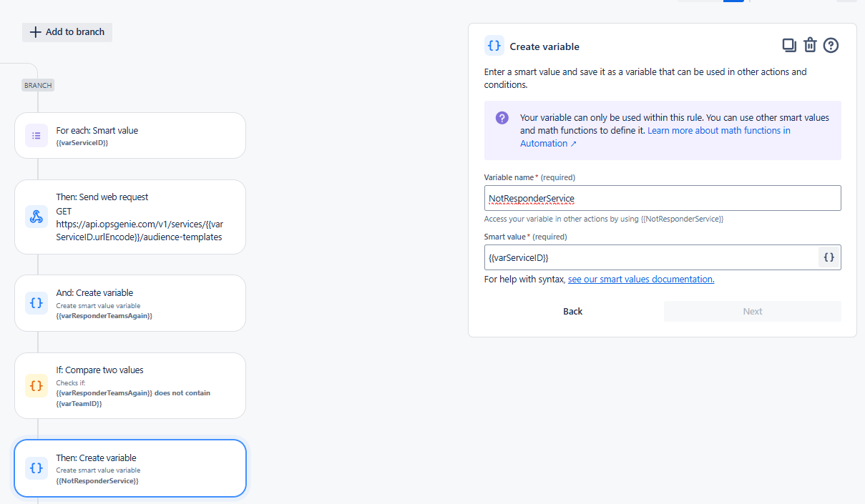Viewport: 865px width, 504px height.
Task: Click the Back button
Action: pos(573,311)
